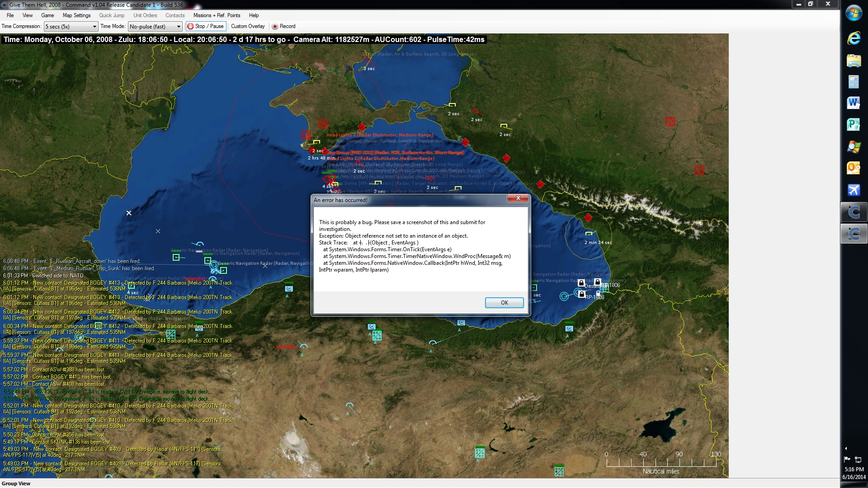This screenshot has height=488, width=868.
Task: Click the Stop / Pause button
Action: [206, 26]
